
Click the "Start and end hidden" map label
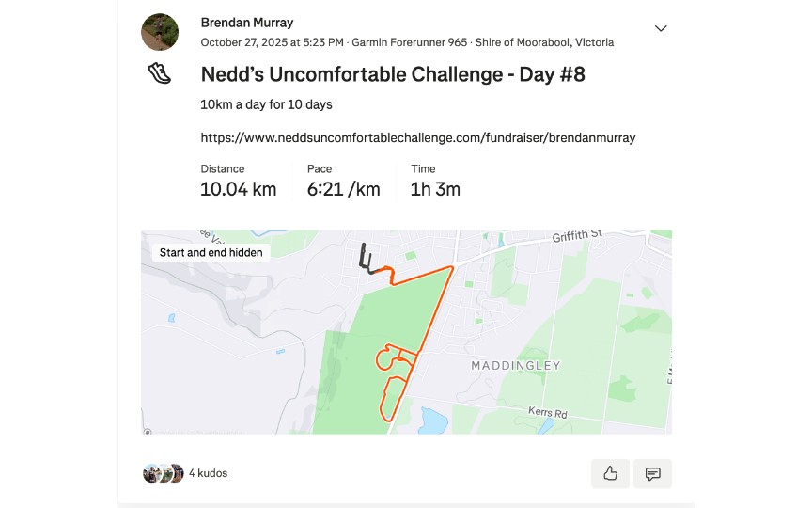click(x=211, y=252)
